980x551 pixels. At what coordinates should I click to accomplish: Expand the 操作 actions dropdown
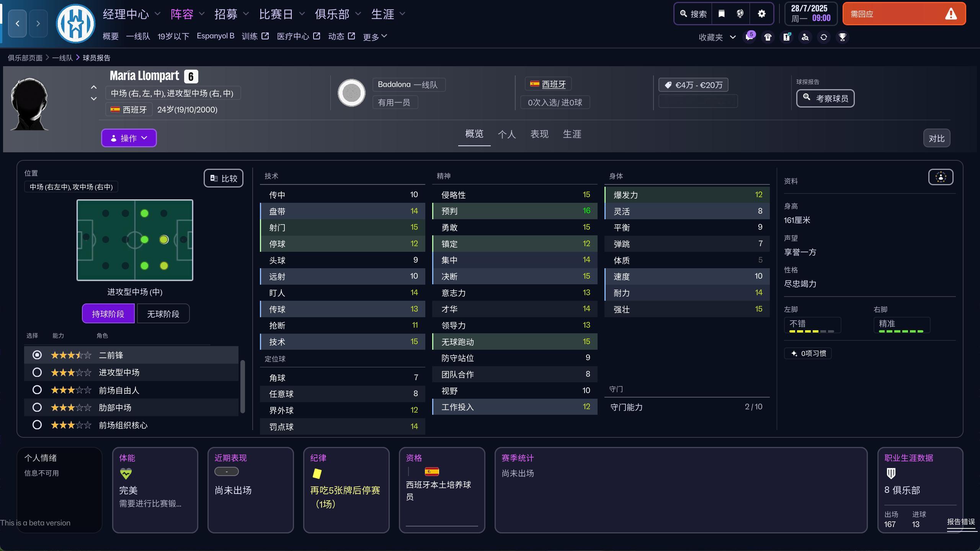(x=129, y=138)
